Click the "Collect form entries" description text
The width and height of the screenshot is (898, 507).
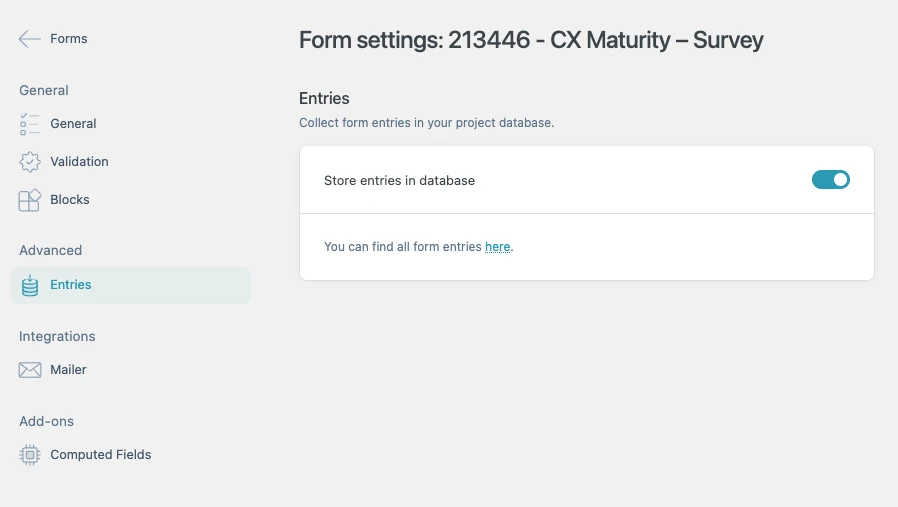tap(426, 123)
